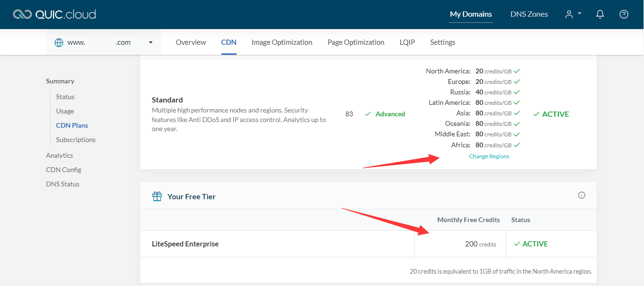The image size is (644, 286).
Task: Switch to the Image Optimization tab
Action: click(282, 42)
